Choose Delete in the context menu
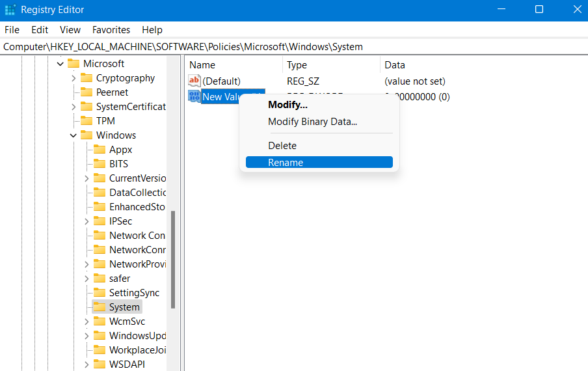 pos(282,146)
